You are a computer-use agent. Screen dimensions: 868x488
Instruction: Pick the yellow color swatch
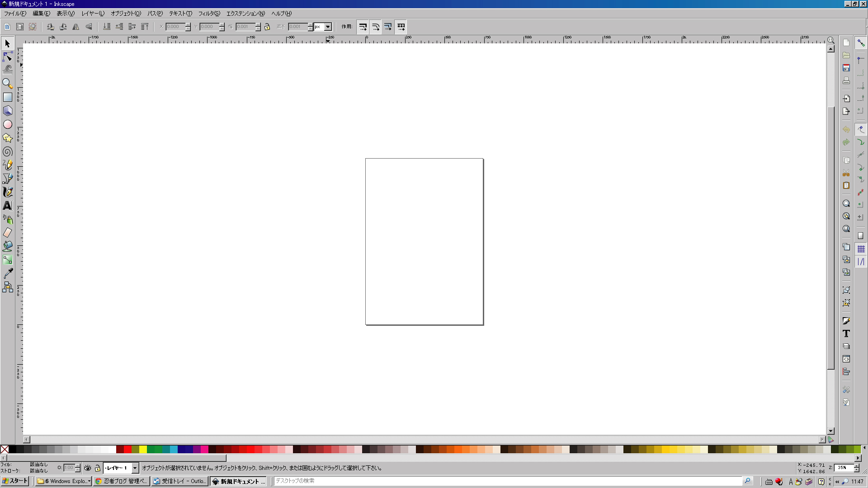[x=143, y=449]
